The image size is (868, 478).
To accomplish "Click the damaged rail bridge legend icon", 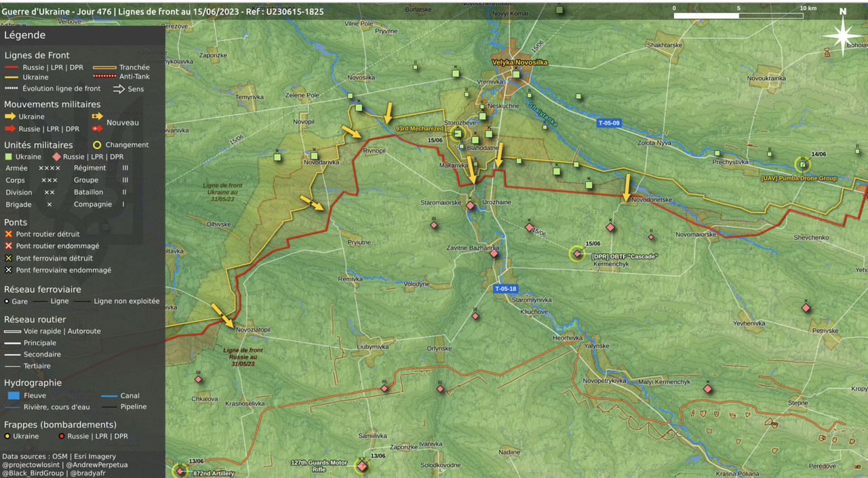I will coord(9,270).
